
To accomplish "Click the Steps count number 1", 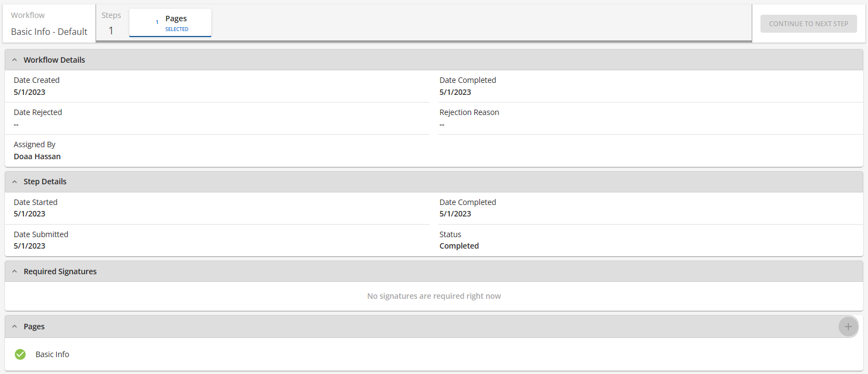I will (111, 31).
